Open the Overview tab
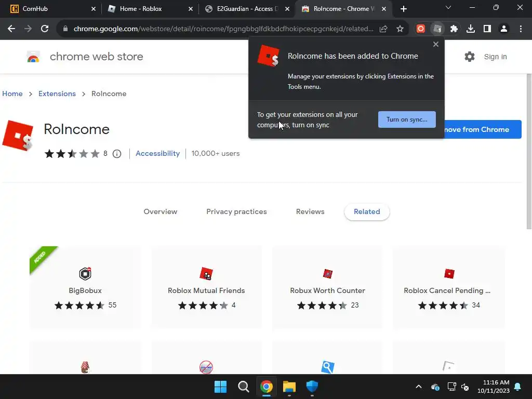 tap(161, 212)
